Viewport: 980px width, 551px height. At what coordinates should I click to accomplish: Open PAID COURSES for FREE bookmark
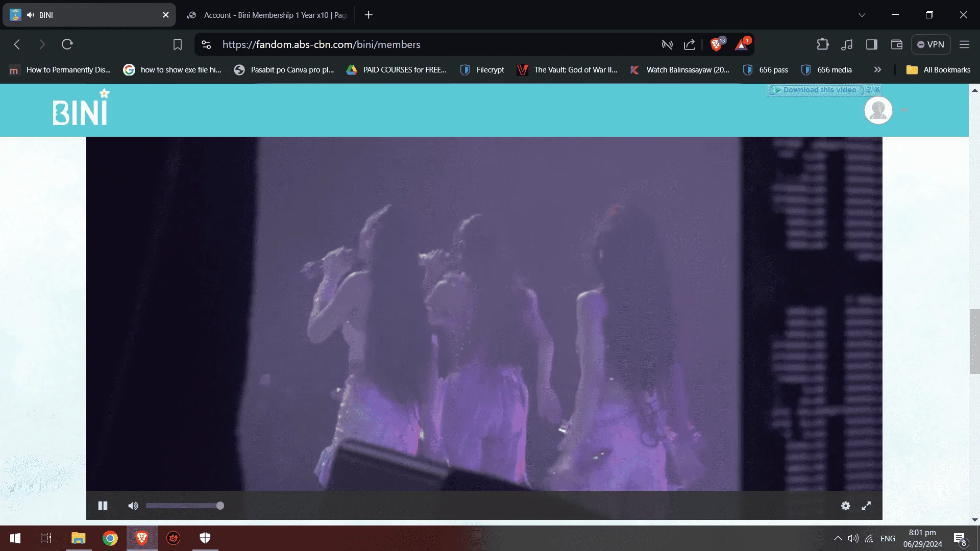[397, 70]
